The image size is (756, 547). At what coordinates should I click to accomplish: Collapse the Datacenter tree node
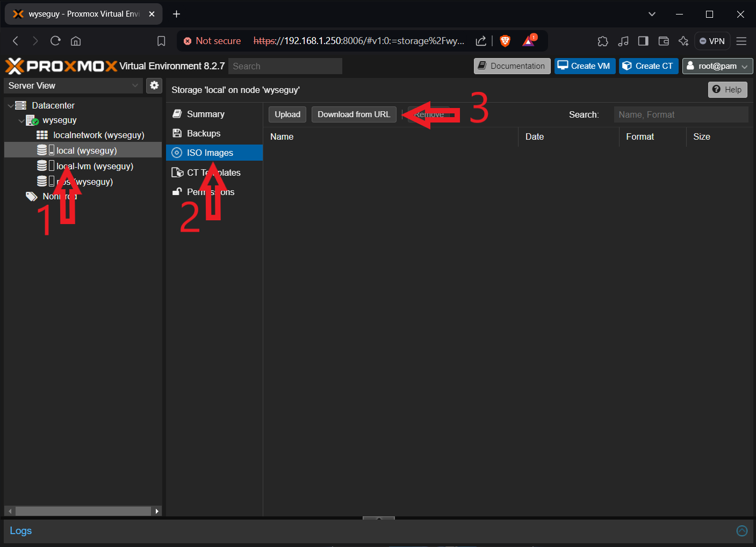(11, 106)
